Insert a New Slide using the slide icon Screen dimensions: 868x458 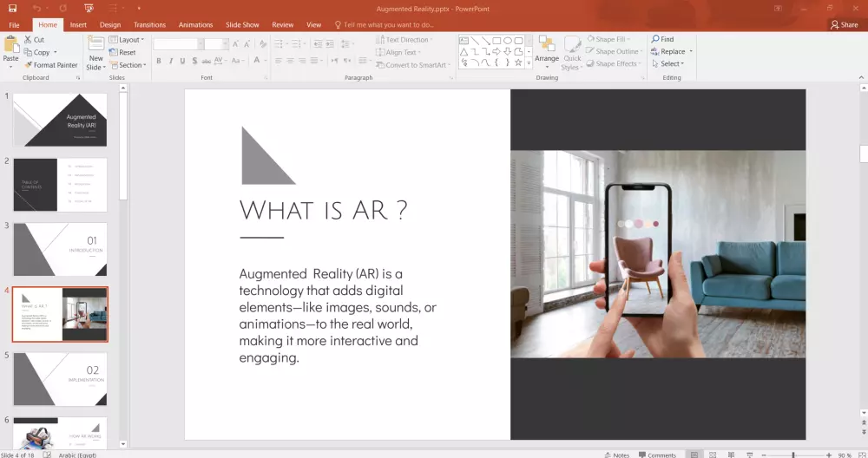95,44
